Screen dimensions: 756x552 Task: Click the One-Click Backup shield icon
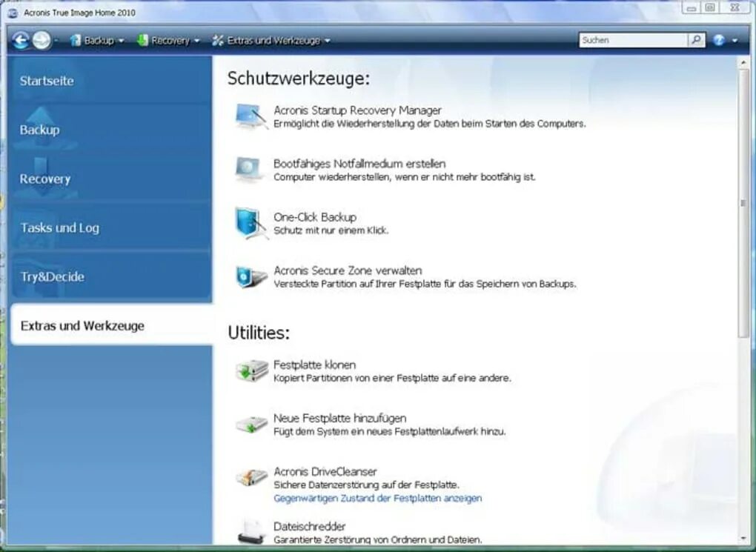click(x=251, y=223)
